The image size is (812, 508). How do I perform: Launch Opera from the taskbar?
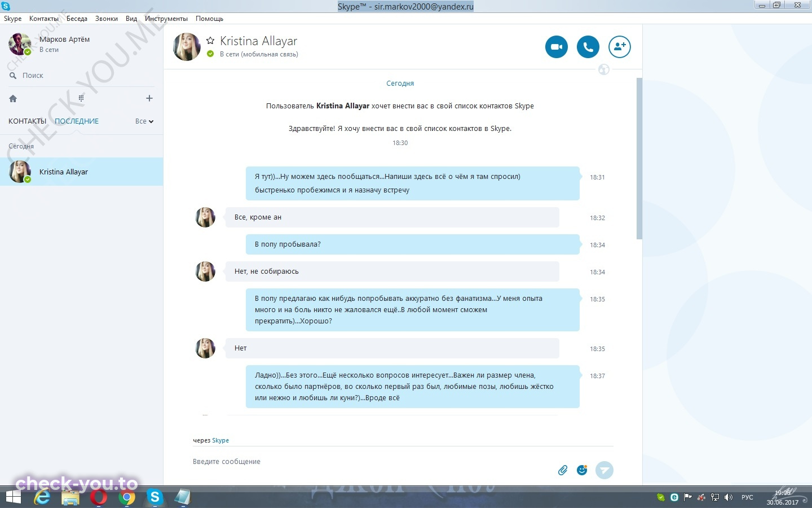[99, 497]
